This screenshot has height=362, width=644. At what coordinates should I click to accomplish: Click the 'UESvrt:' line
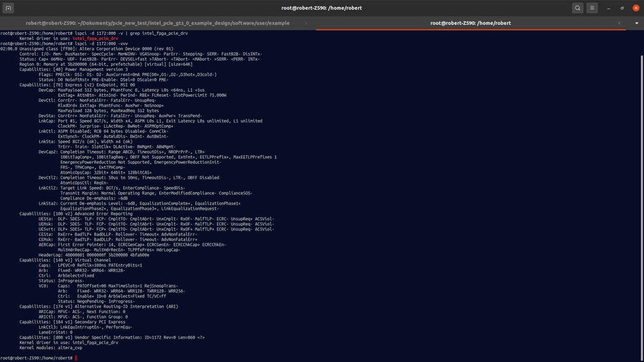click(x=157, y=229)
